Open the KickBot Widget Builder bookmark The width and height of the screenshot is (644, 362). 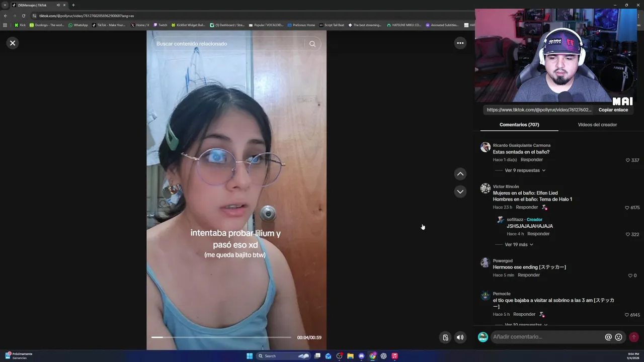click(x=188, y=25)
